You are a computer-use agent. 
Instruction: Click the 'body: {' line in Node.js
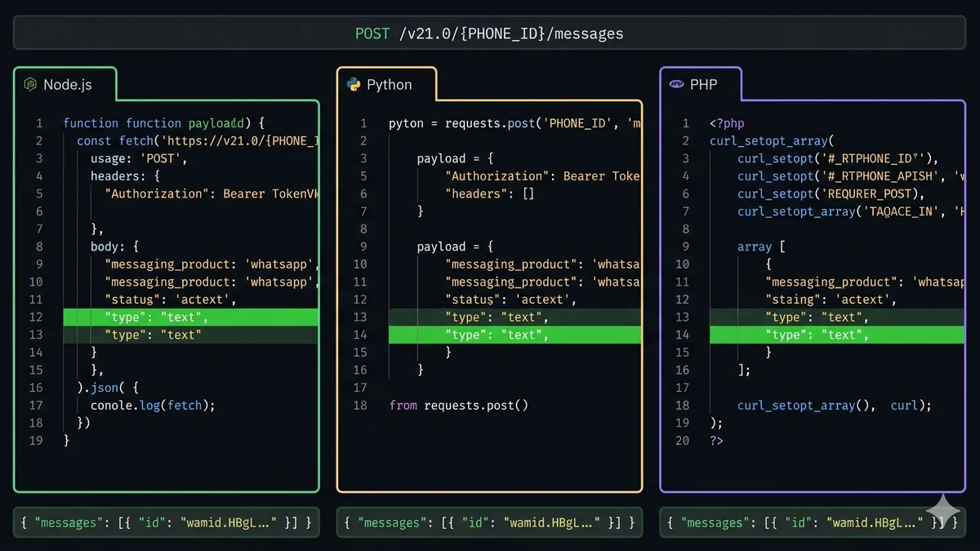115,246
